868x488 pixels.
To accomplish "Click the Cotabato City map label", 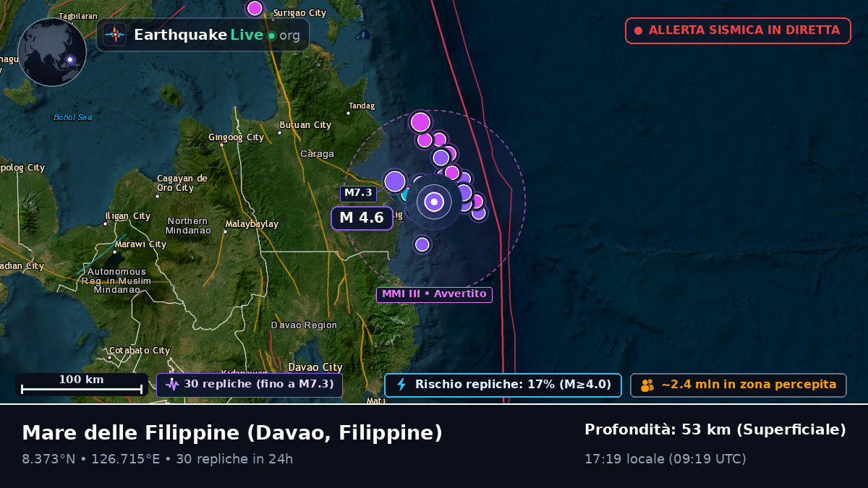I will click(x=140, y=351).
